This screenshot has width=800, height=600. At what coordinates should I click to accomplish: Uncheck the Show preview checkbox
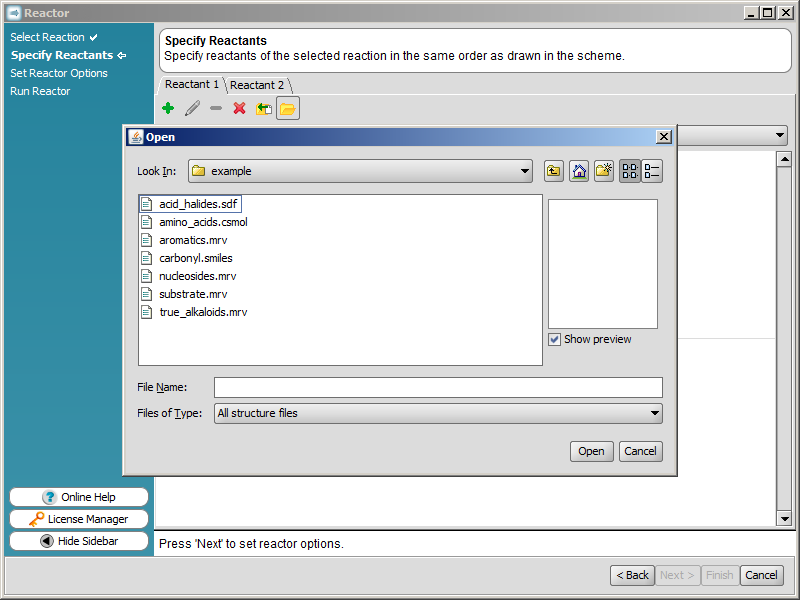(555, 339)
